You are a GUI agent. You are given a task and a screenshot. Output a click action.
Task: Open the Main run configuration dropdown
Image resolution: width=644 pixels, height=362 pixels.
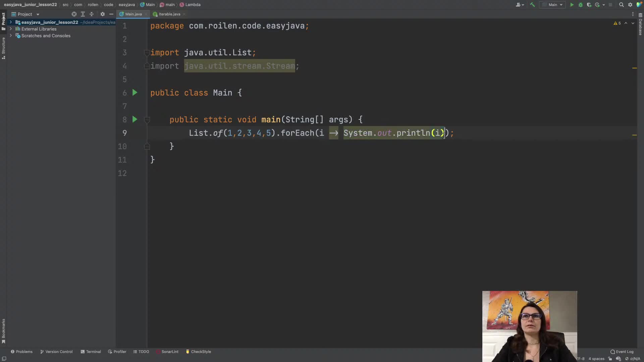point(552,5)
